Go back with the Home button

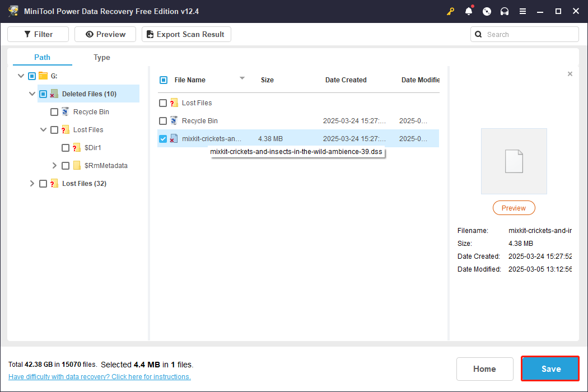pos(484,368)
